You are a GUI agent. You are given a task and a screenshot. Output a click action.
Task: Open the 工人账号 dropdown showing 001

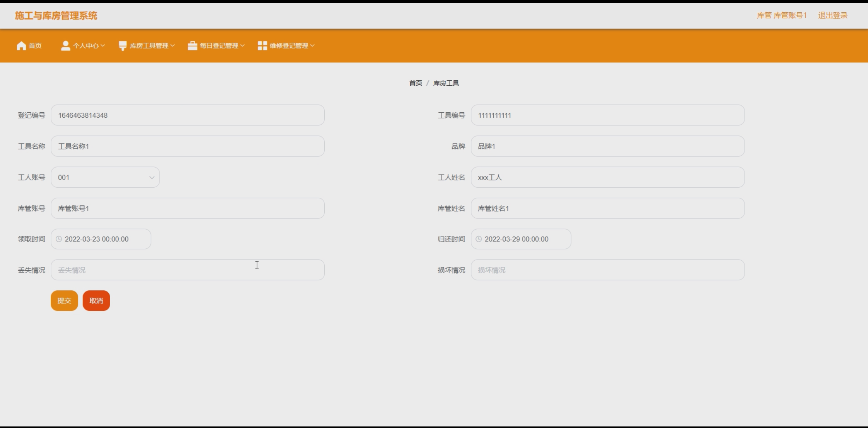[105, 177]
